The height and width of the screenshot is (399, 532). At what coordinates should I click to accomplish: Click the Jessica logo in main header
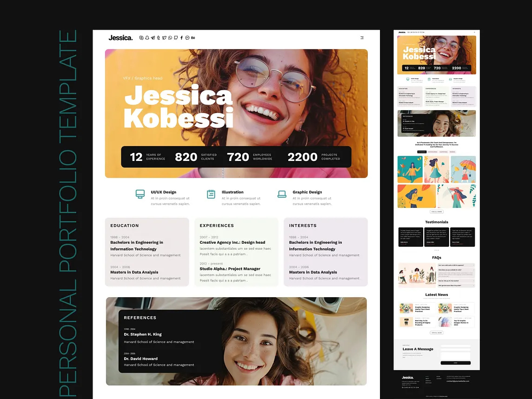(120, 38)
